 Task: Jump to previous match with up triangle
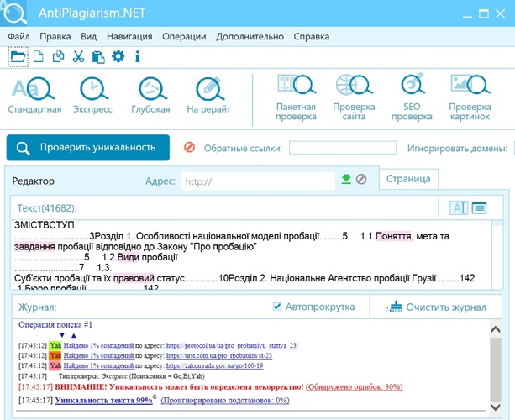tap(74, 336)
